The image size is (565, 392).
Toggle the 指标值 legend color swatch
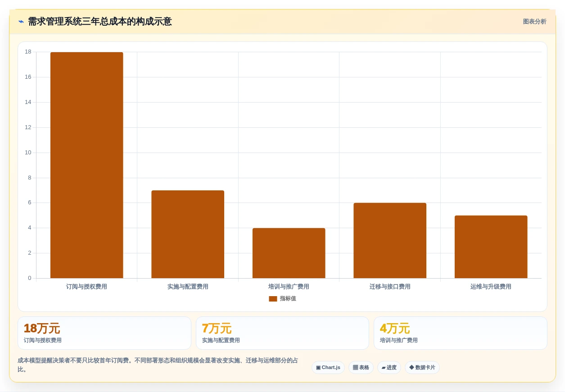pyautogui.click(x=273, y=299)
